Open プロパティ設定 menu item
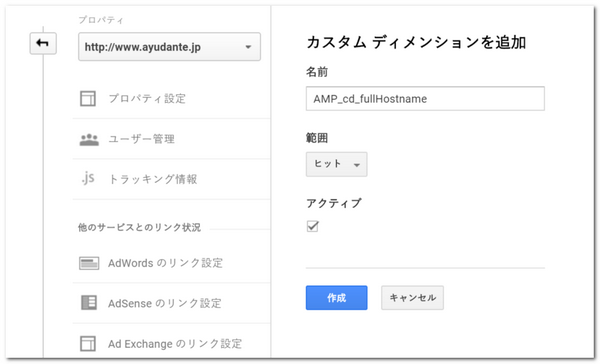 (x=147, y=98)
